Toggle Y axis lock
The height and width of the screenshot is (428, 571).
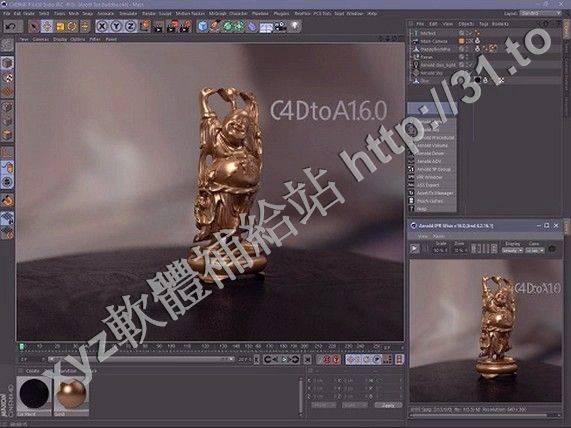click(116, 27)
